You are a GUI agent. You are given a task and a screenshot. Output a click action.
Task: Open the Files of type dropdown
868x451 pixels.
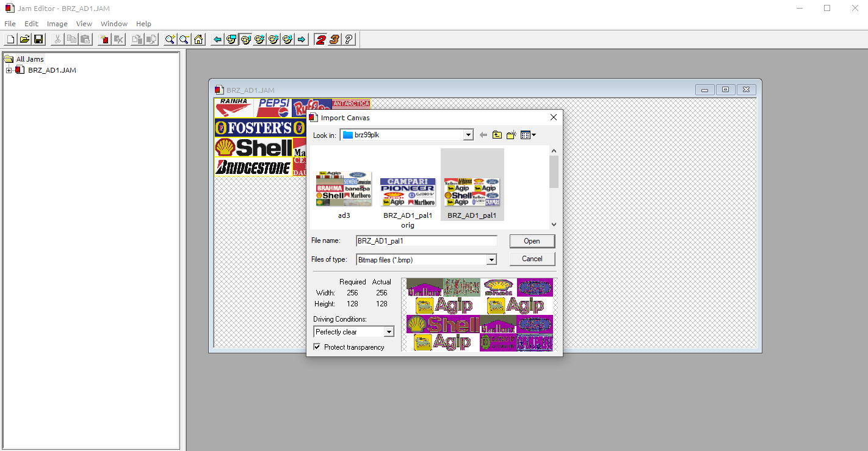491,260
